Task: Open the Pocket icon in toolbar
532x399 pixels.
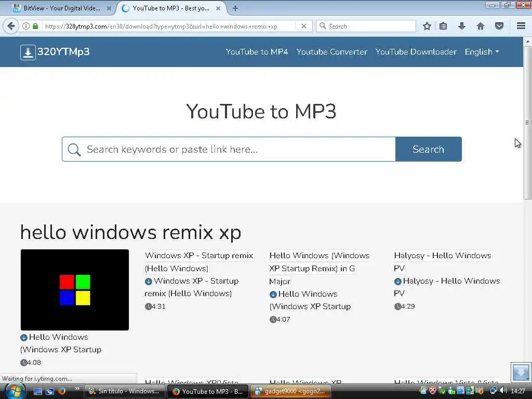Action: point(499,26)
